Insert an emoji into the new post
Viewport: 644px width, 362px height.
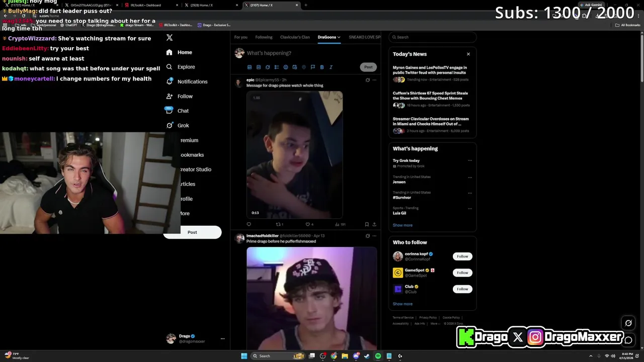286,67
